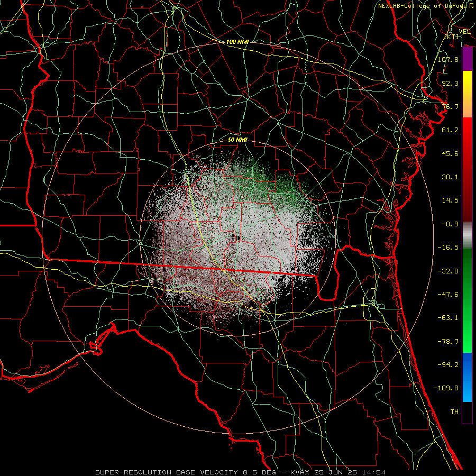Click the 14.5 scale value
The width and height of the screenshot is (476, 476).
(450, 200)
